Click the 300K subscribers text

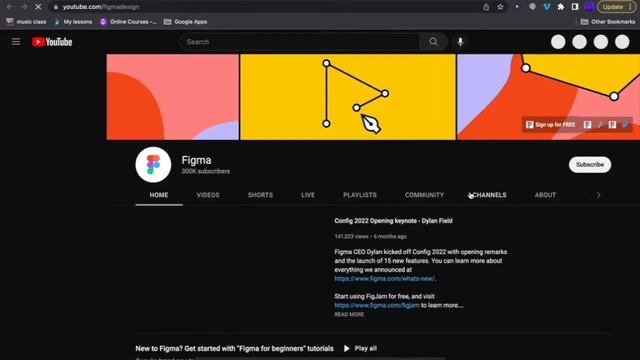[x=206, y=171]
